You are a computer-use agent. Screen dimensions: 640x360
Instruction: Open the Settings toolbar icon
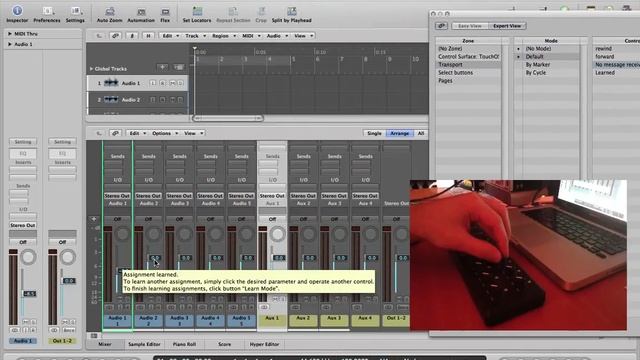pos(75,13)
